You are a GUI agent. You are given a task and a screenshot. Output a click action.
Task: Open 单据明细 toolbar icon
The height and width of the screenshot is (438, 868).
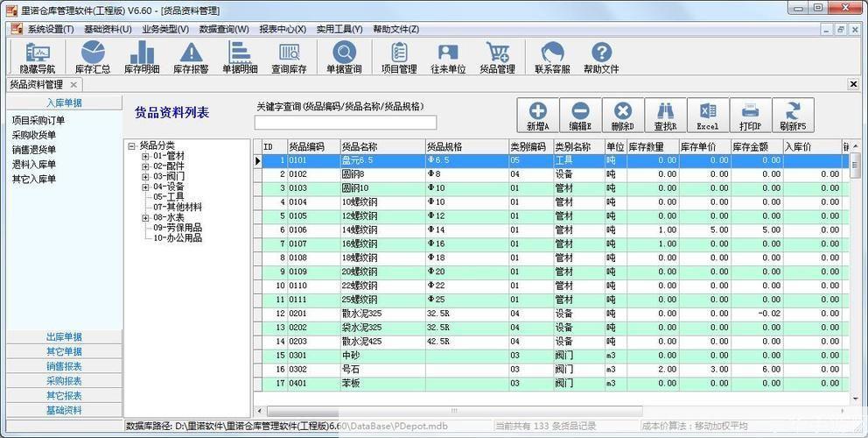[x=240, y=57]
